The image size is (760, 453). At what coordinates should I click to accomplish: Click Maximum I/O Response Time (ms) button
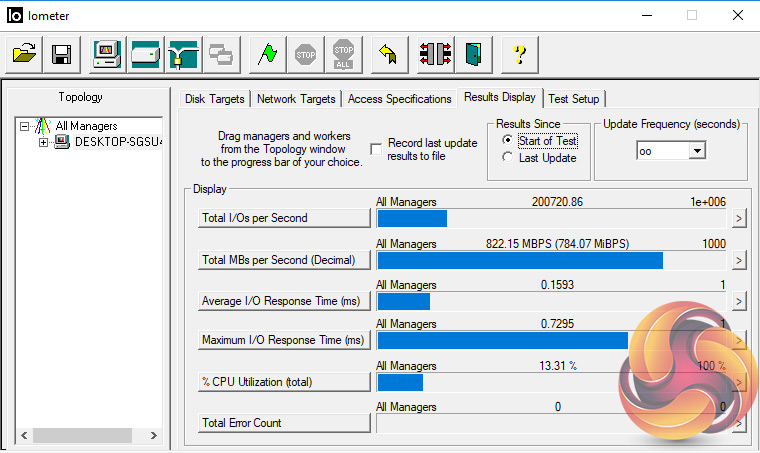[x=284, y=340]
